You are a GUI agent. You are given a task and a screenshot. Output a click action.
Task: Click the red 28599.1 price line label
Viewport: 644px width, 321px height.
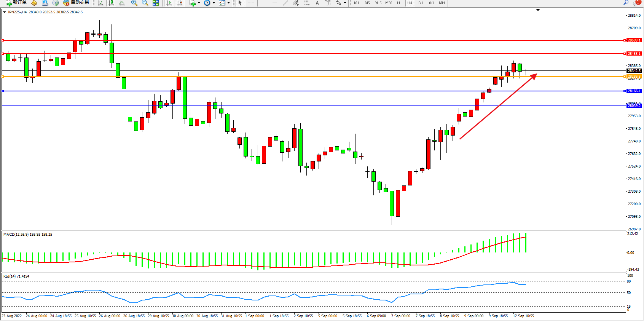pyautogui.click(x=634, y=40)
